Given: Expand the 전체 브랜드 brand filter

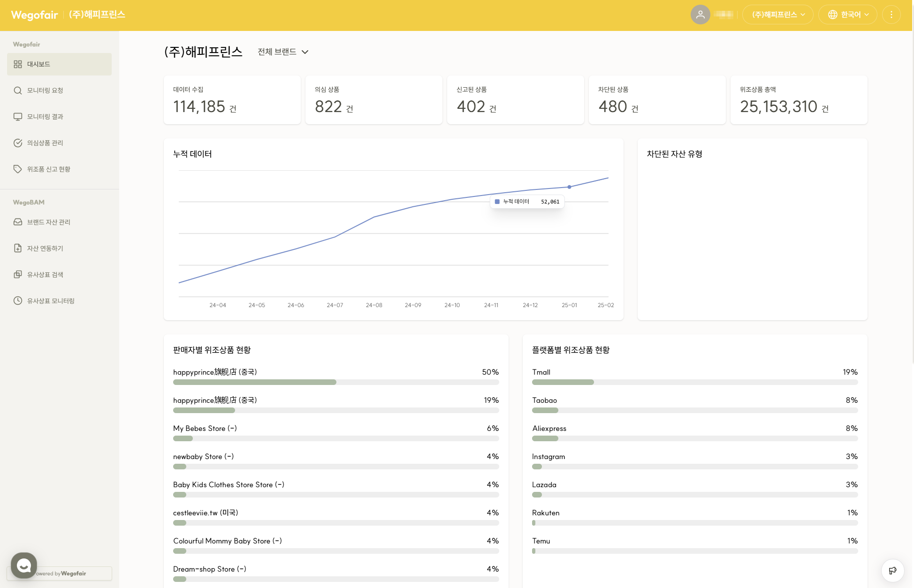Looking at the screenshot, I should 283,52.
